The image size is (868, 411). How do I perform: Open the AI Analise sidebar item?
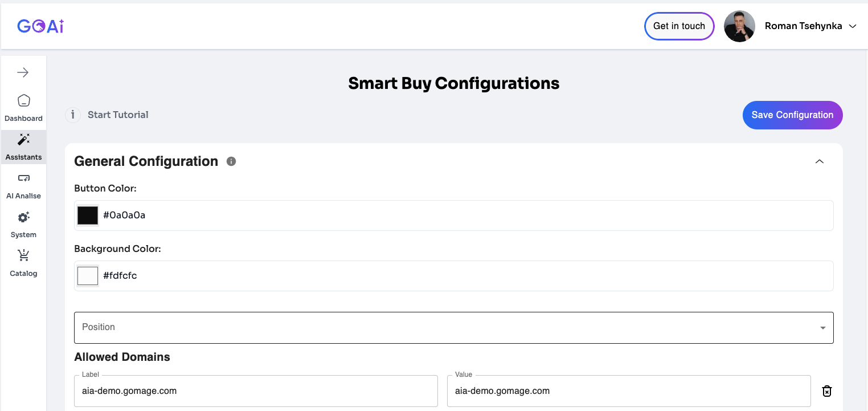[x=23, y=185]
